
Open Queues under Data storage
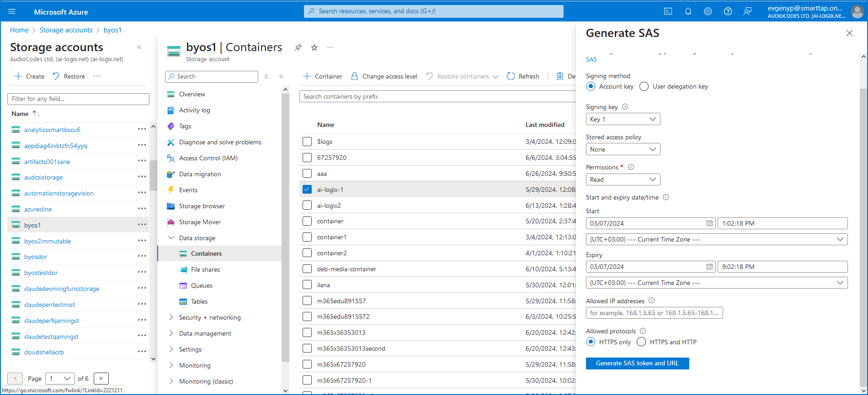click(202, 285)
